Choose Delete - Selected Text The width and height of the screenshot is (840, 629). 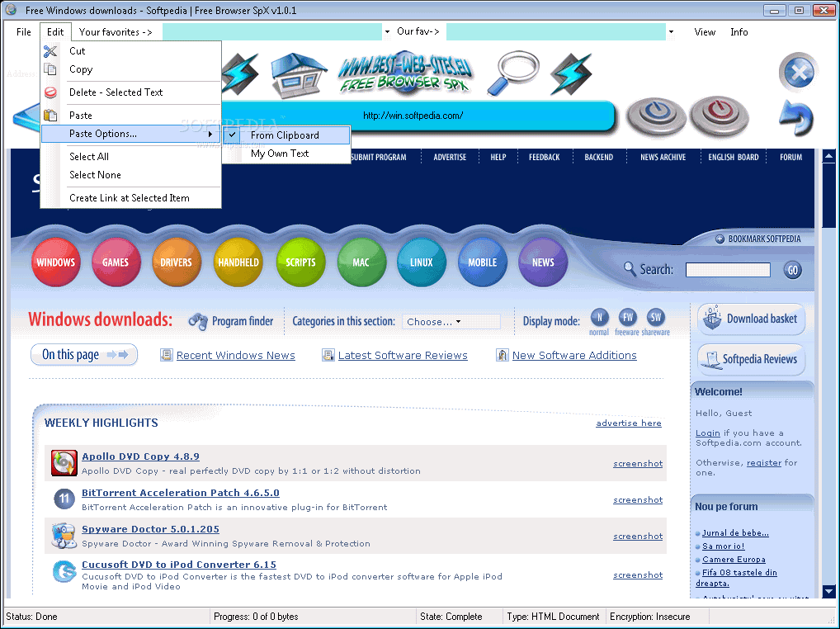click(130, 92)
